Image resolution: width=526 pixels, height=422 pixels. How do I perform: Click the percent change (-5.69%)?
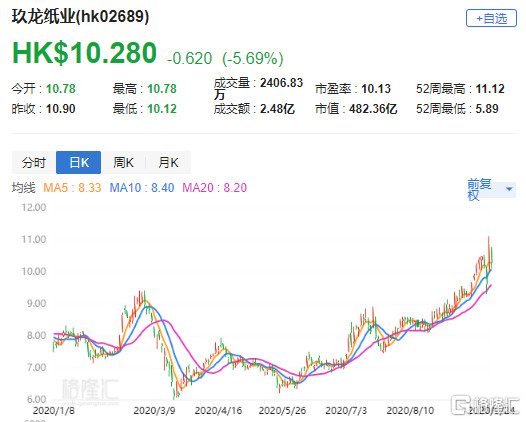pyautogui.click(x=253, y=58)
